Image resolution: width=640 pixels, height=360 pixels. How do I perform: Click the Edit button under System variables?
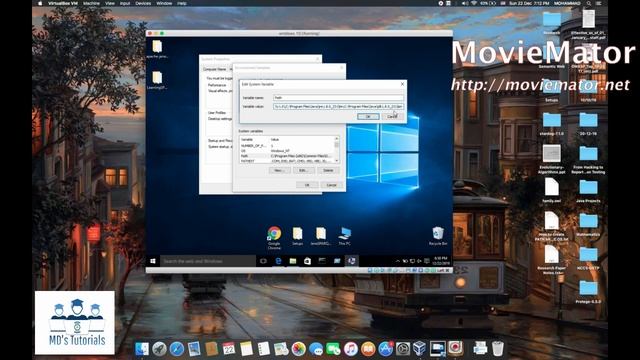pos(304,170)
